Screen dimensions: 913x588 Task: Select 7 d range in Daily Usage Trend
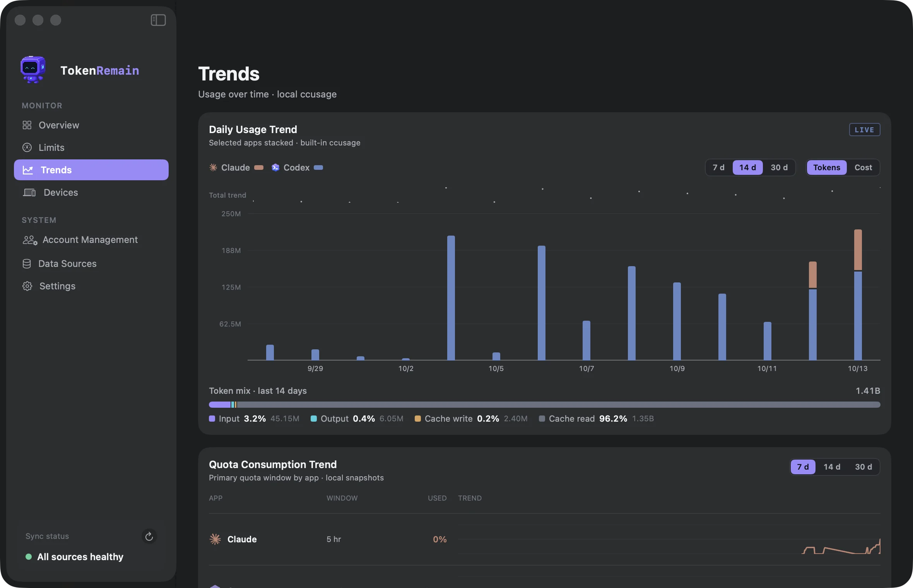(719, 168)
